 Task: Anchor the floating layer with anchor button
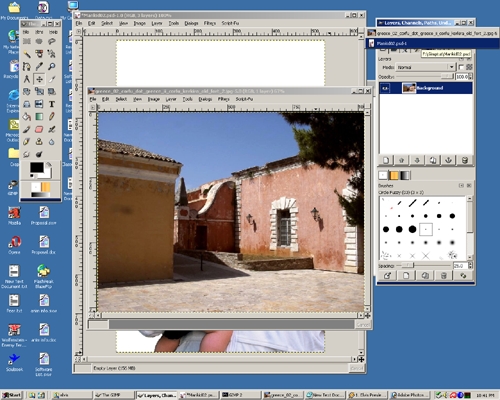pyautogui.click(x=449, y=160)
